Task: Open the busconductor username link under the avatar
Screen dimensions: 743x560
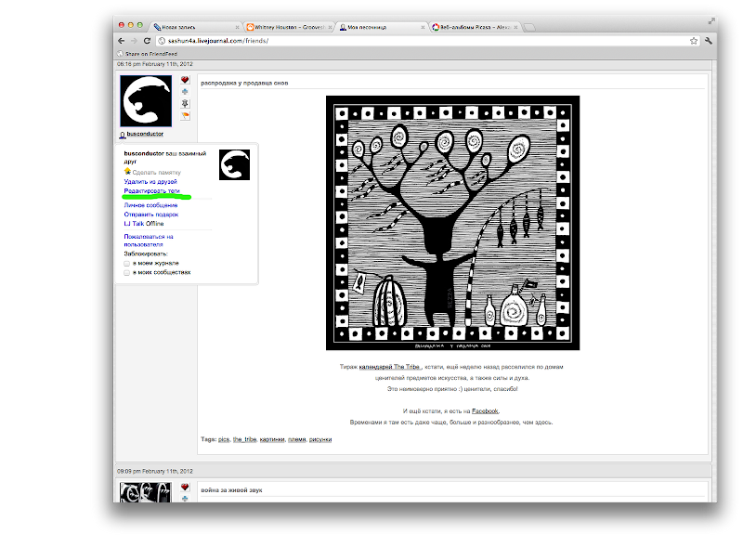Action: 145,134
